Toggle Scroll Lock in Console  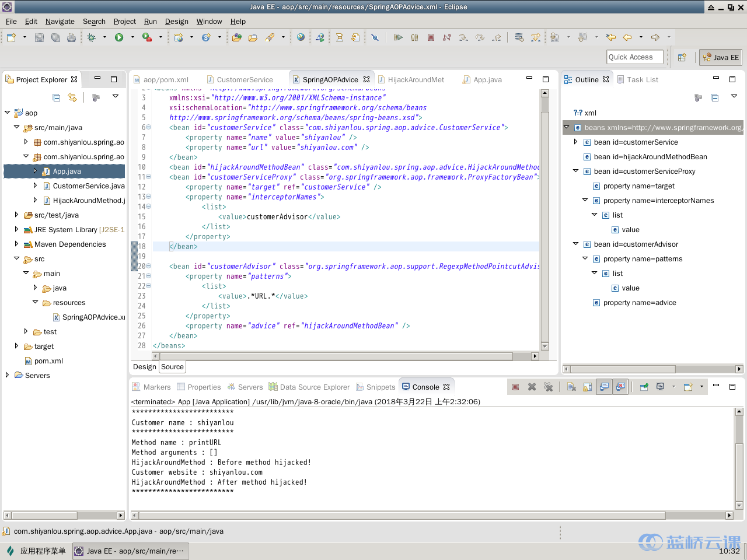point(588,387)
